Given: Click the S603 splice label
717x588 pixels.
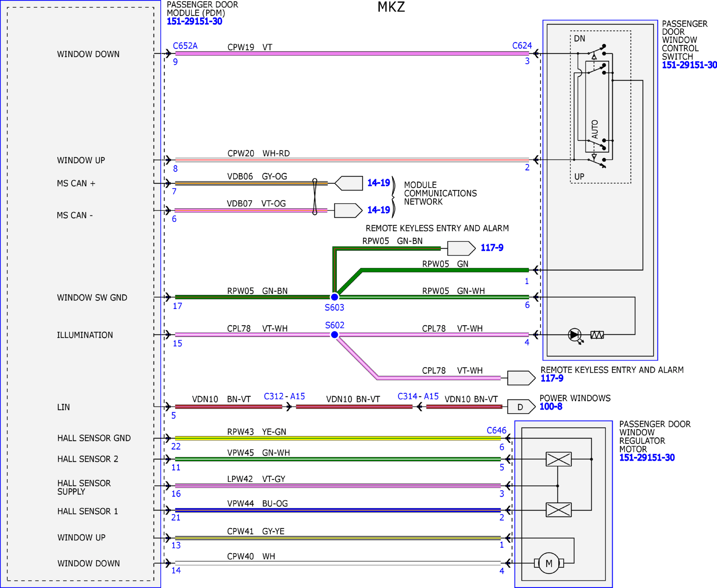Looking at the screenshot, I should point(334,307).
